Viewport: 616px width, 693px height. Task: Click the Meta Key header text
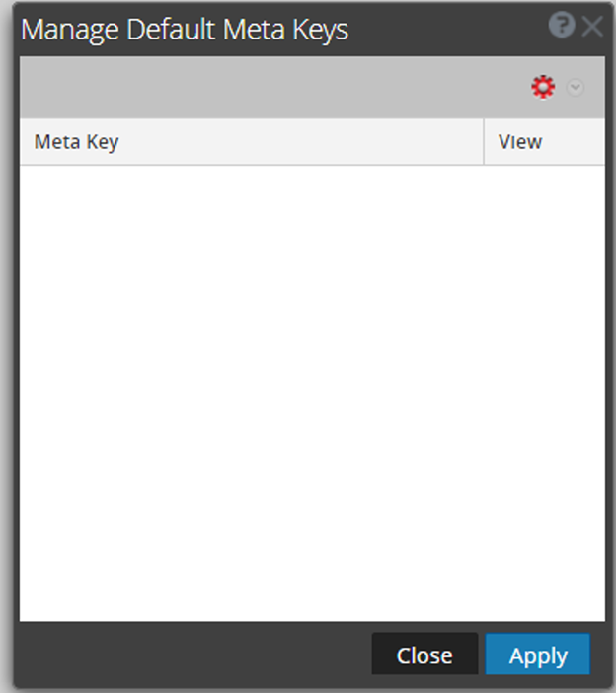click(x=76, y=142)
